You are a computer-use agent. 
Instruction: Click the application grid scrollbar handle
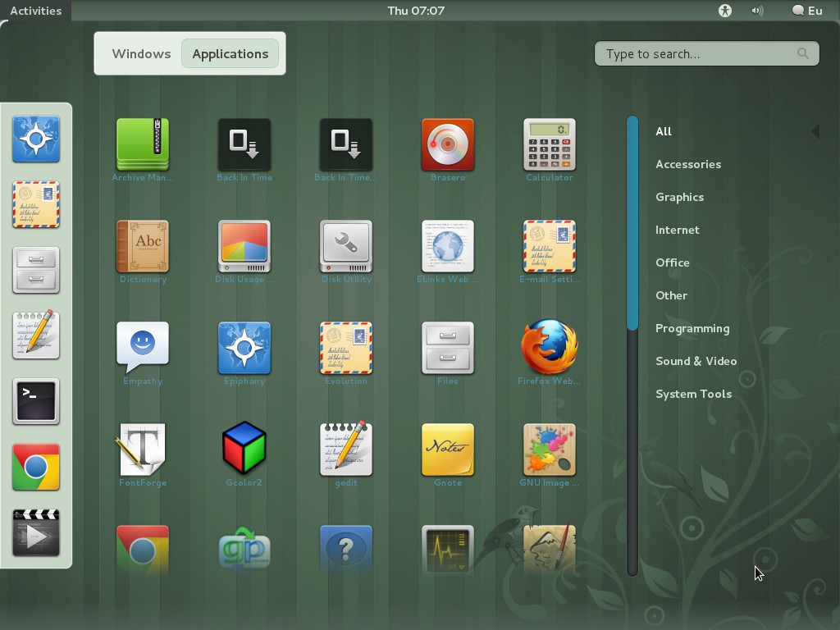point(632,223)
